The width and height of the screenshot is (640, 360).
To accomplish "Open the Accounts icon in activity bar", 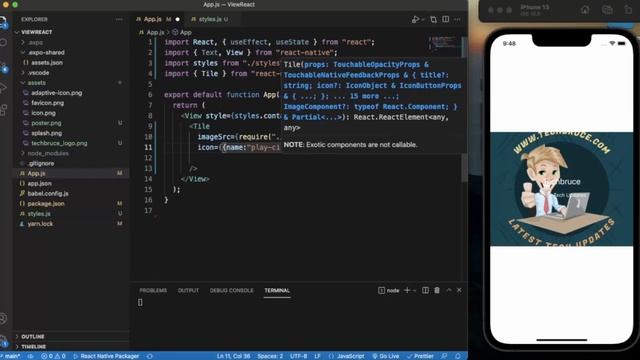I will point(3,319).
